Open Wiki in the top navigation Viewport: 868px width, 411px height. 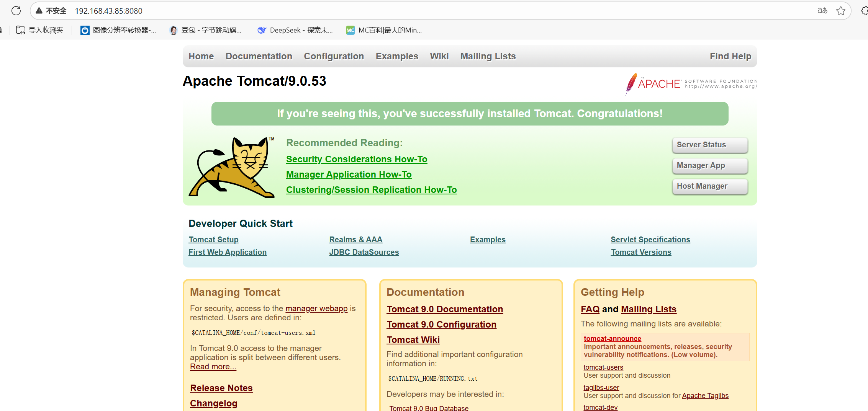439,56
